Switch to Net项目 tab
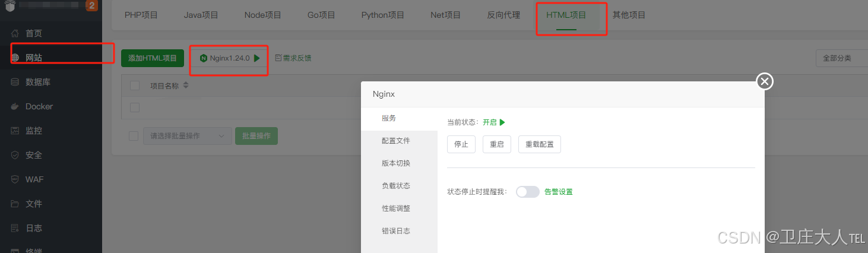 [x=446, y=15]
